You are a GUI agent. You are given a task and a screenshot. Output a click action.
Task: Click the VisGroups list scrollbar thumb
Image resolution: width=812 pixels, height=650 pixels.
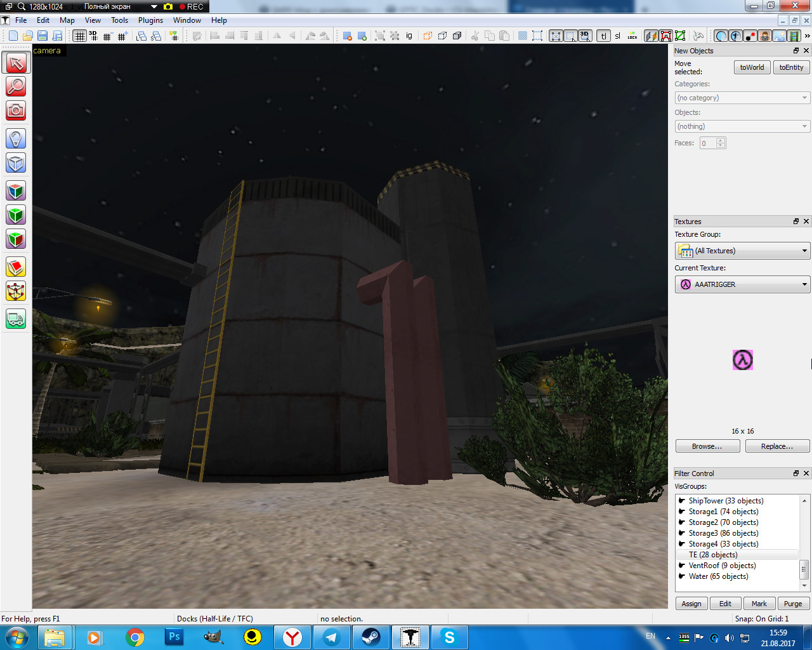tap(804, 569)
